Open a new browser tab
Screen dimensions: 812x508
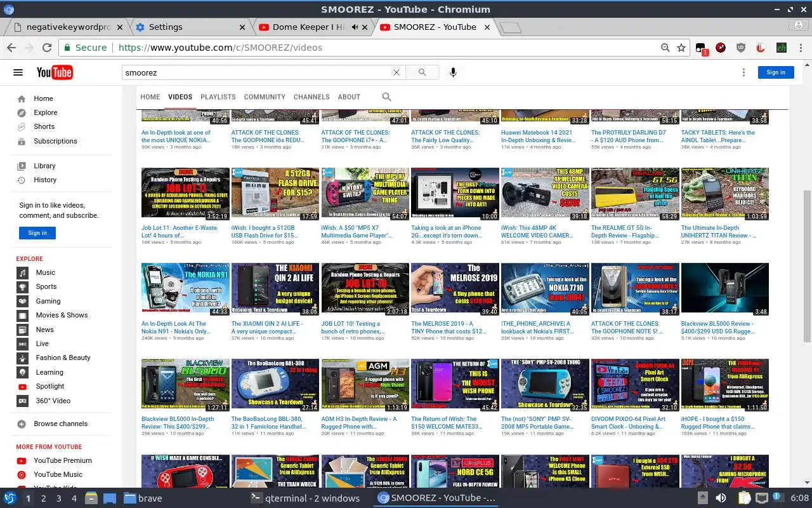(510, 27)
